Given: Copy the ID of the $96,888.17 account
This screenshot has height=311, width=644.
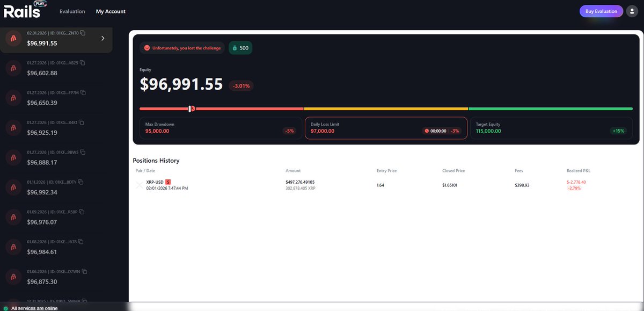Looking at the screenshot, I should point(83,152).
